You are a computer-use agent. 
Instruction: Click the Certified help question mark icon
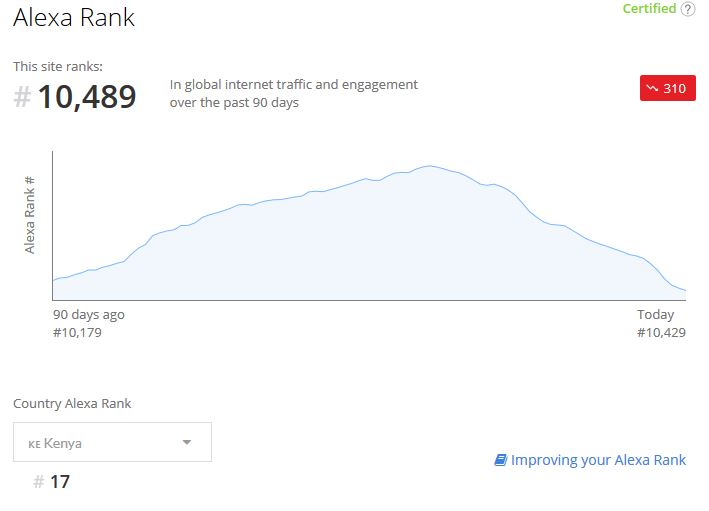(688, 9)
